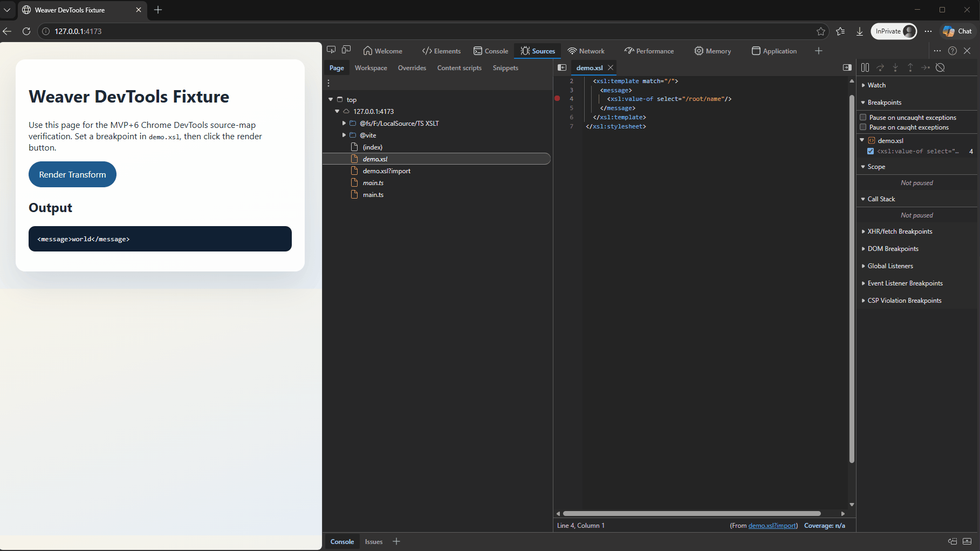Open the Network tab

(586, 51)
